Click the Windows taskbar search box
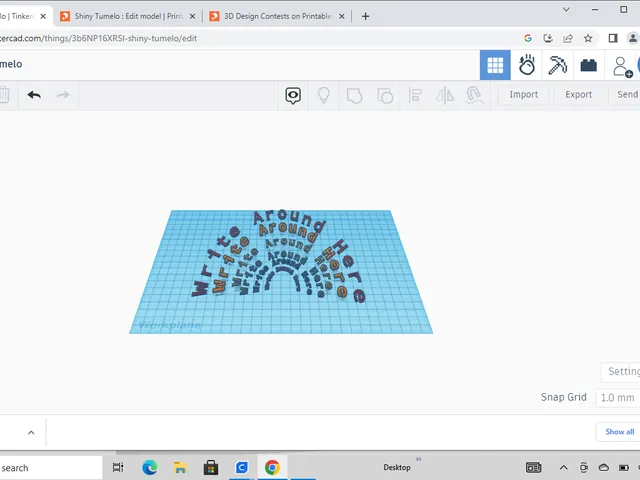 coord(51,468)
